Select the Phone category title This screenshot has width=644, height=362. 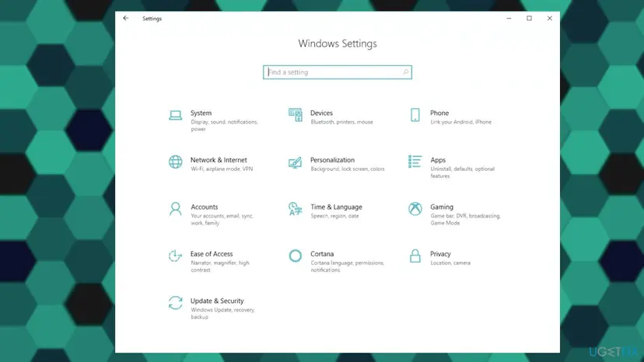pyautogui.click(x=439, y=113)
